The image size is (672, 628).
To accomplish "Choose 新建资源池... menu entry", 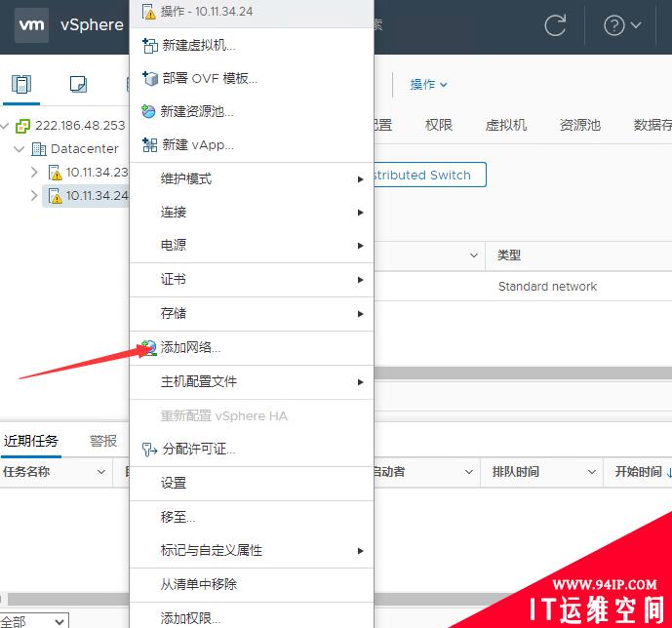I will 252,111.
